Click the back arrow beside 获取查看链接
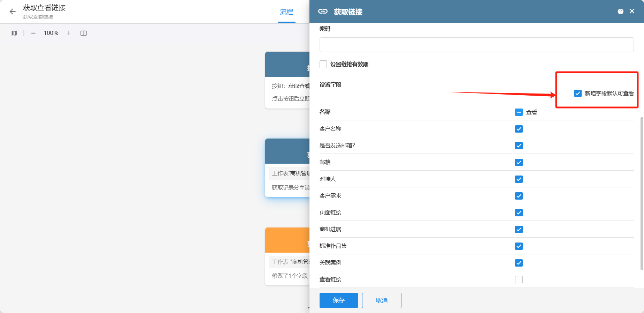 tap(13, 12)
